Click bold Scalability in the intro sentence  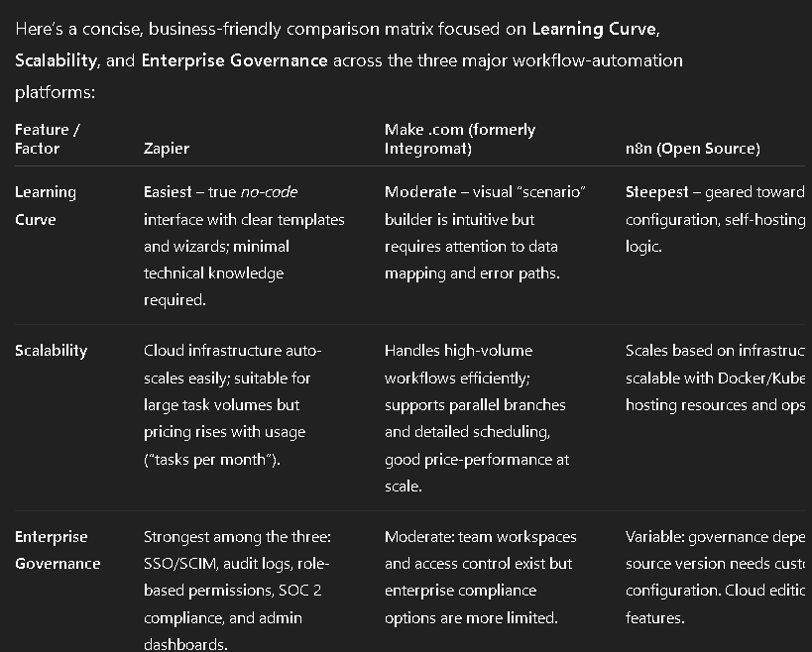pyautogui.click(x=56, y=60)
